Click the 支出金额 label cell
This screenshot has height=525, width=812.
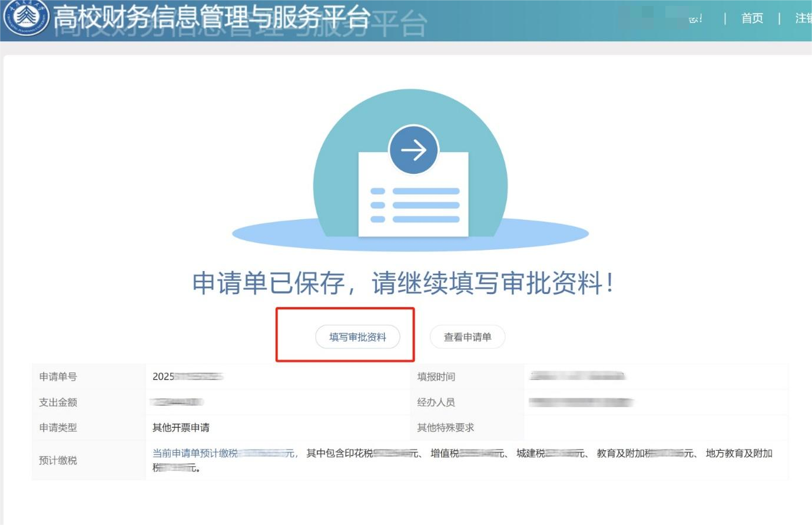pyautogui.click(x=58, y=402)
